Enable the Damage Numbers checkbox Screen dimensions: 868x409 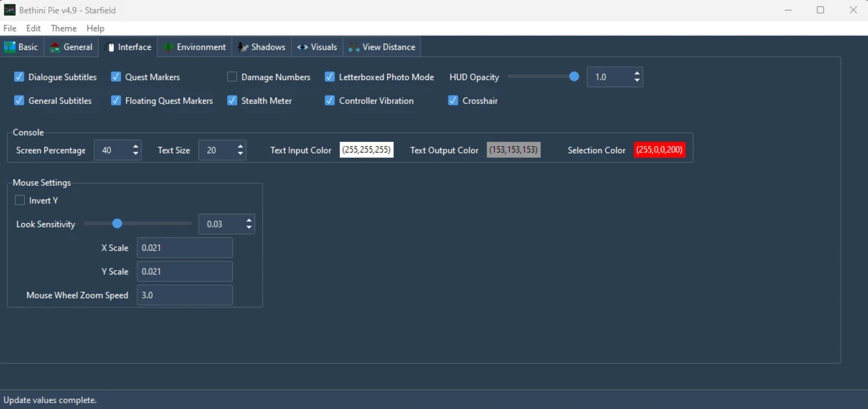(x=232, y=77)
